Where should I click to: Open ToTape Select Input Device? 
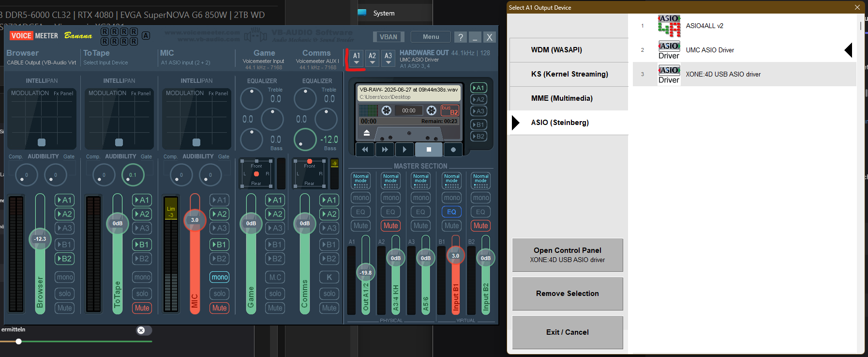point(105,62)
